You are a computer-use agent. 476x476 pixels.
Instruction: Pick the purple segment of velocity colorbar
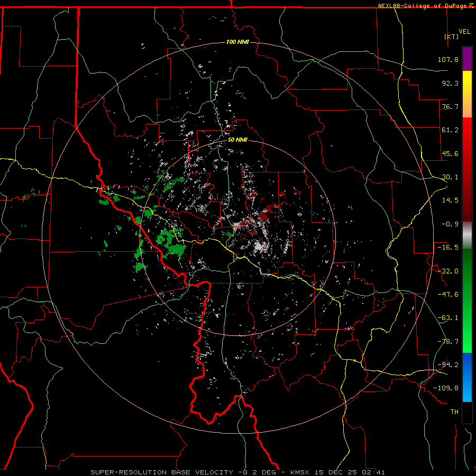[467, 59]
